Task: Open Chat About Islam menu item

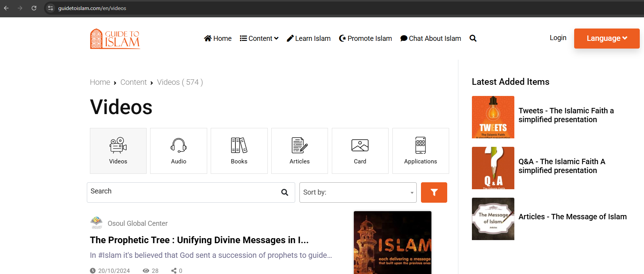Action: point(431,38)
